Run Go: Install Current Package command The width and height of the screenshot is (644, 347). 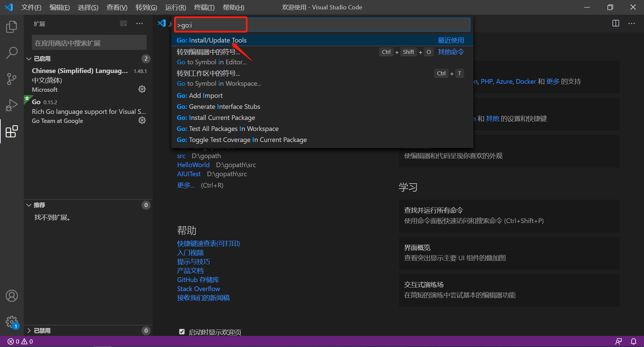[322, 118]
